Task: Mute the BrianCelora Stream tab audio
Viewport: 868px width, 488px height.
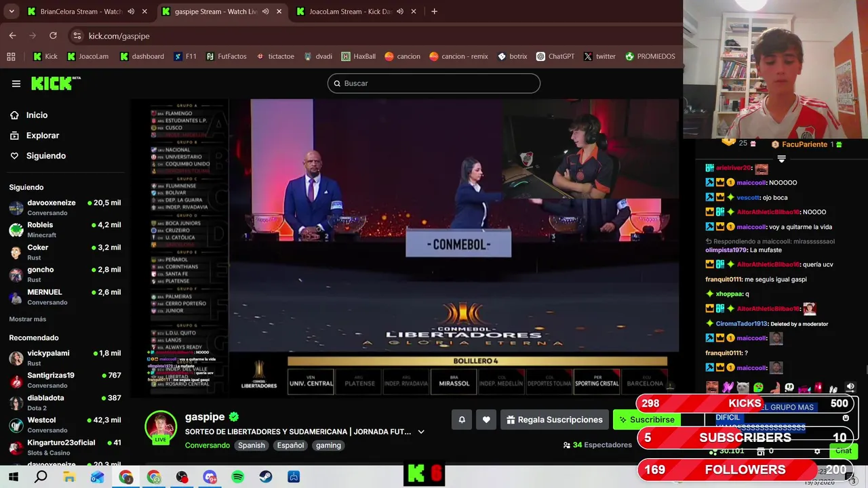Action: pos(131,12)
